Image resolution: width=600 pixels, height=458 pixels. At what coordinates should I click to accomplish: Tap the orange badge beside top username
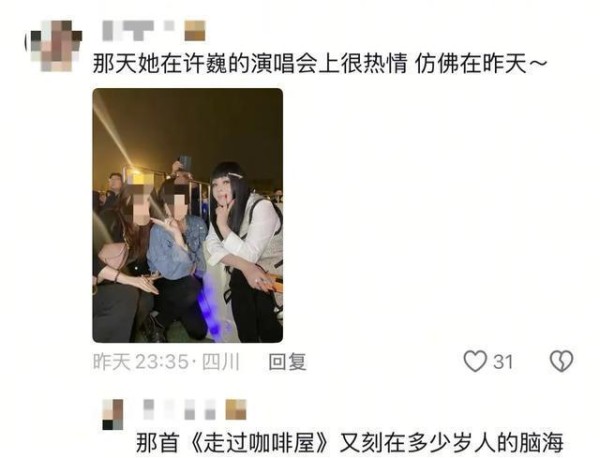pos(195,31)
